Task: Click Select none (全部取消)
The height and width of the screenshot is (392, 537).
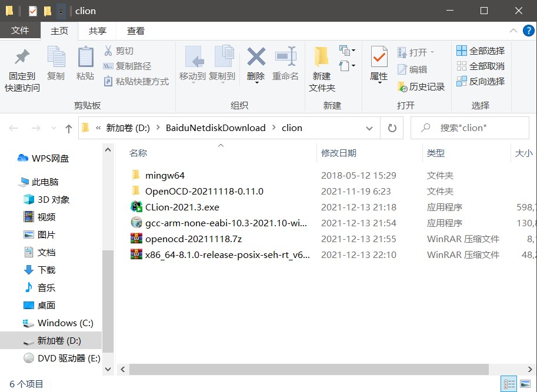Action: (481, 66)
